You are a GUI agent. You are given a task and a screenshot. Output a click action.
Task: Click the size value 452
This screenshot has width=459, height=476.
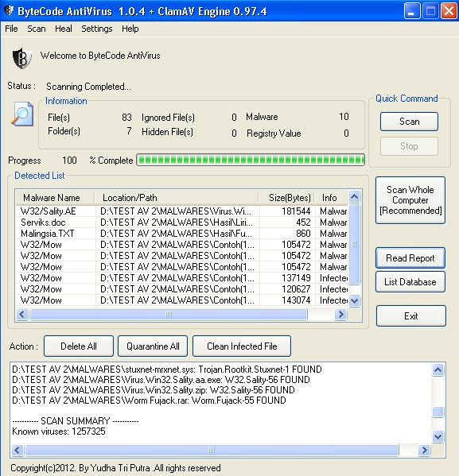pyautogui.click(x=303, y=223)
